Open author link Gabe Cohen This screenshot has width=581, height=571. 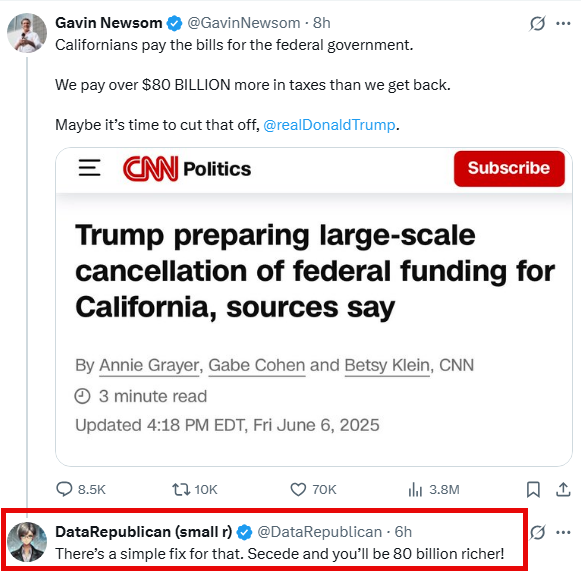[x=256, y=365]
